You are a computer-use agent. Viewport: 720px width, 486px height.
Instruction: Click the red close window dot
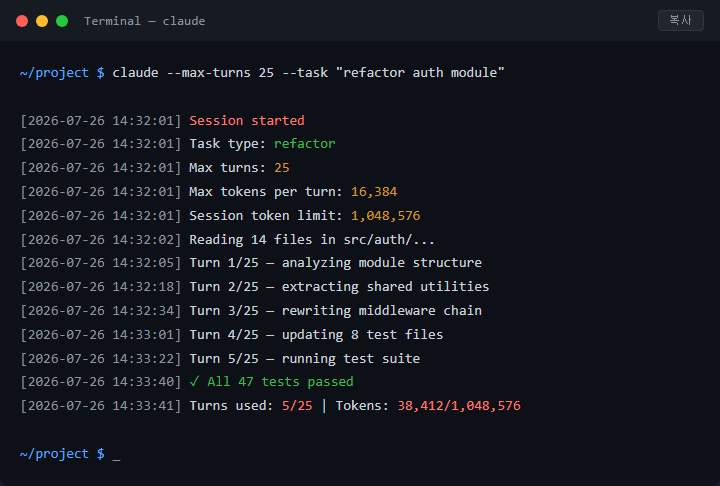click(x=22, y=21)
